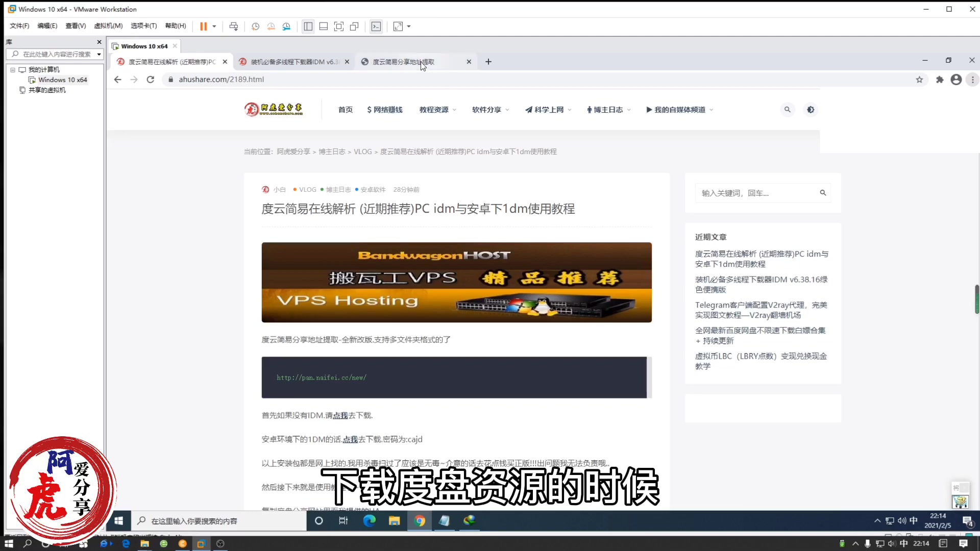Click the site header search magnifier icon
Image resolution: width=980 pixels, height=551 pixels.
pyautogui.click(x=788, y=110)
